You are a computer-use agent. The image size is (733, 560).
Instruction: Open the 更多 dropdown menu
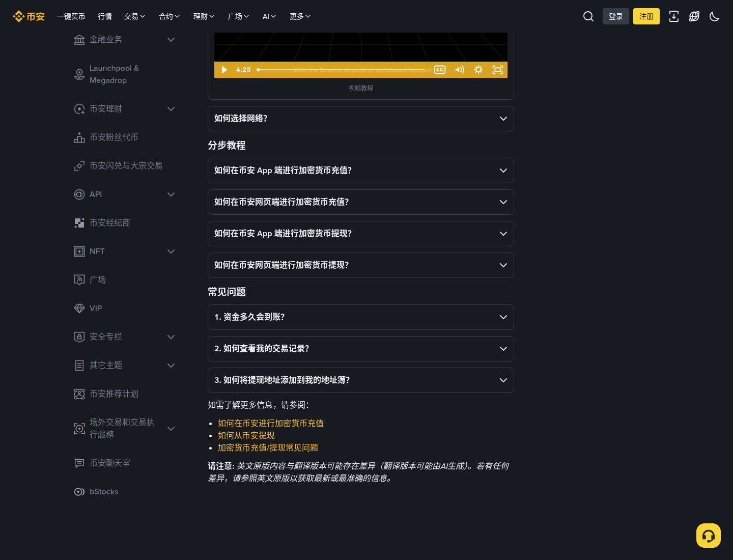click(x=300, y=16)
